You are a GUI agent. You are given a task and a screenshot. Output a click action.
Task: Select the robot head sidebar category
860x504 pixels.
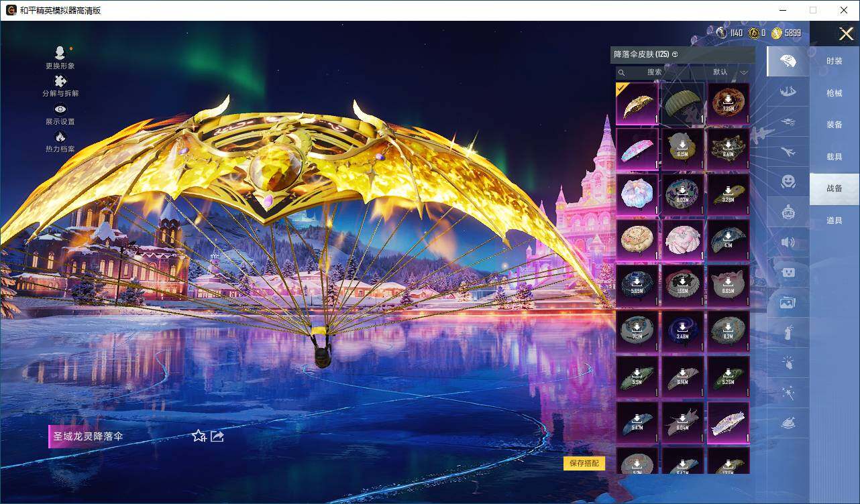click(788, 212)
